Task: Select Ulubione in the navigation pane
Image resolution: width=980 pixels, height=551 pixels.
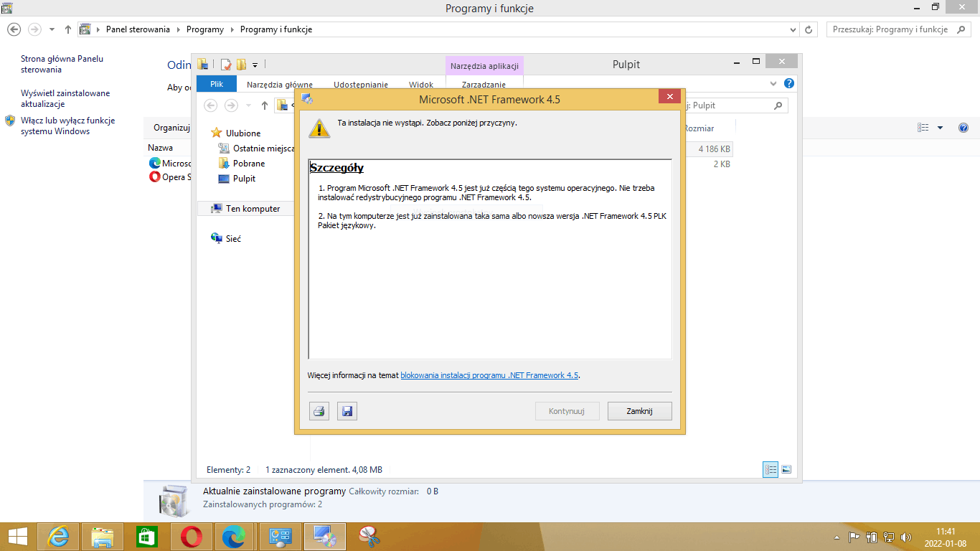Action: coord(243,133)
